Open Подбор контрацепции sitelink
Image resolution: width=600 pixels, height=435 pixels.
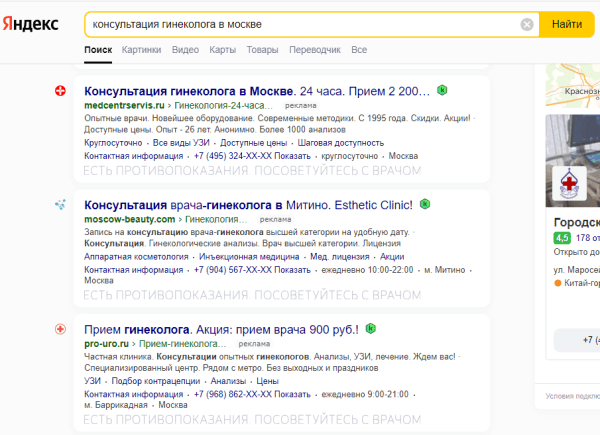pyautogui.click(x=156, y=381)
